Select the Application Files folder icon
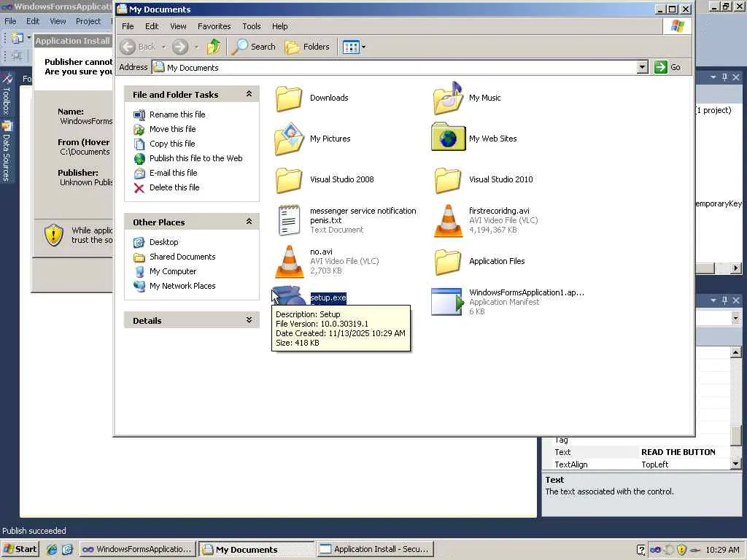The image size is (747, 560). pos(448,262)
